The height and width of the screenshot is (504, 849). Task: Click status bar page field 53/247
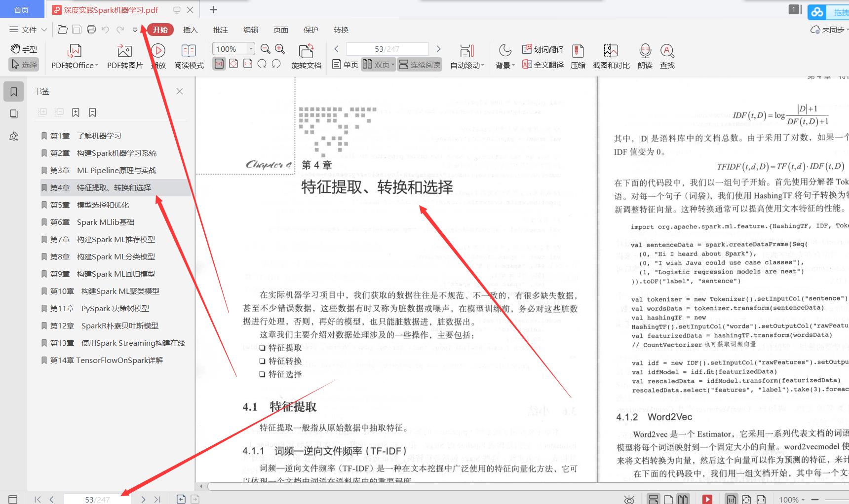pyautogui.click(x=97, y=499)
